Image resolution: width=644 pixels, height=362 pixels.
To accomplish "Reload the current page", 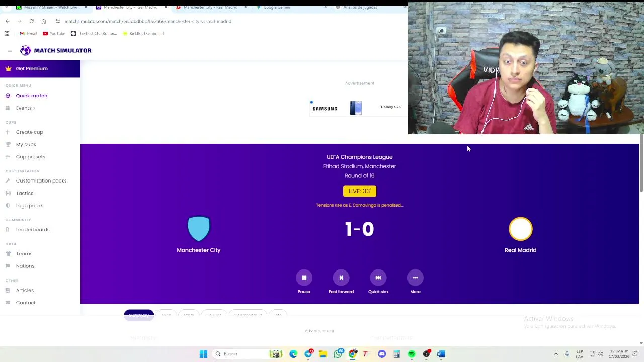I will pos(31,21).
